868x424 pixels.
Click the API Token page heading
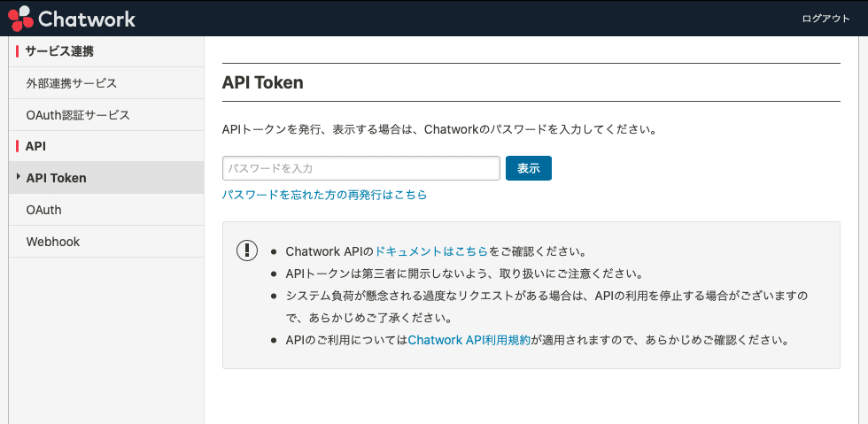click(x=262, y=83)
